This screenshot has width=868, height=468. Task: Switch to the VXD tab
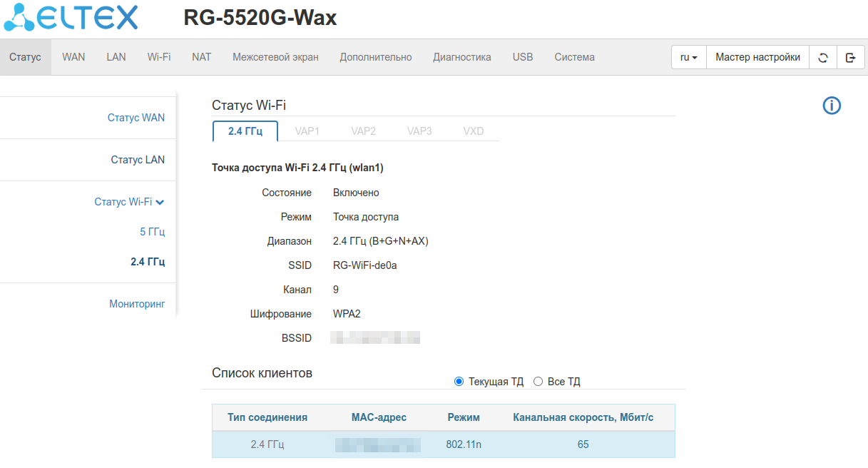[x=473, y=131]
